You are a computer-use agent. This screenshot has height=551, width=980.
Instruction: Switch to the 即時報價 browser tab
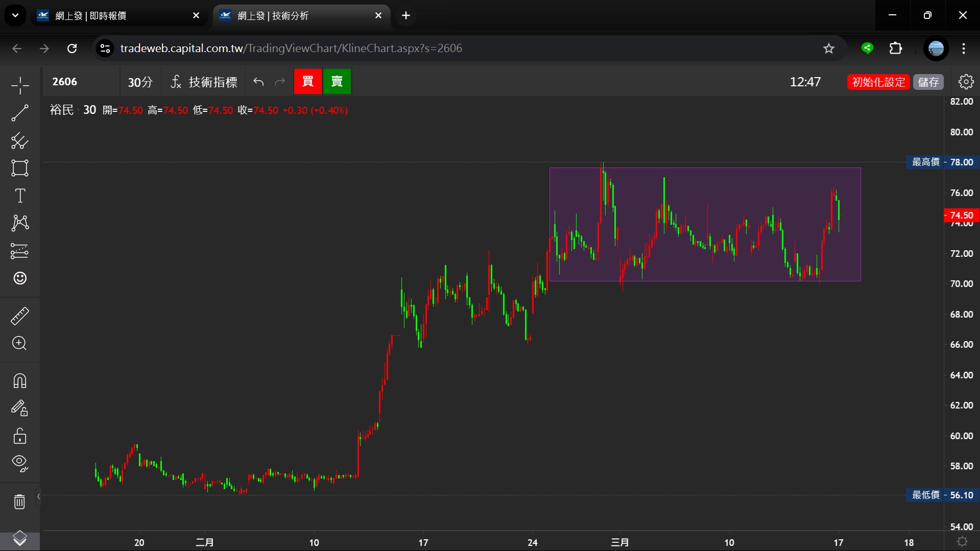click(117, 16)
